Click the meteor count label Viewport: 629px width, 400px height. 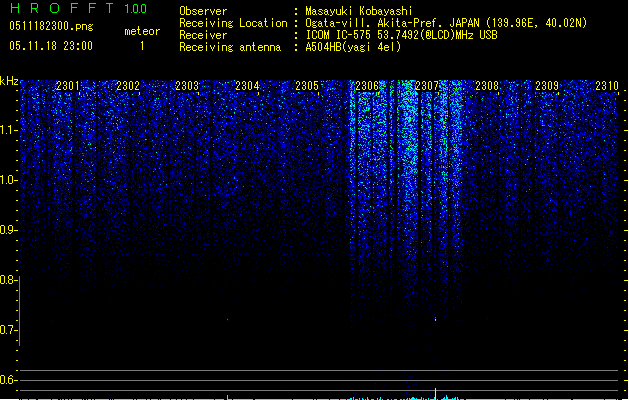click(142, 31)
